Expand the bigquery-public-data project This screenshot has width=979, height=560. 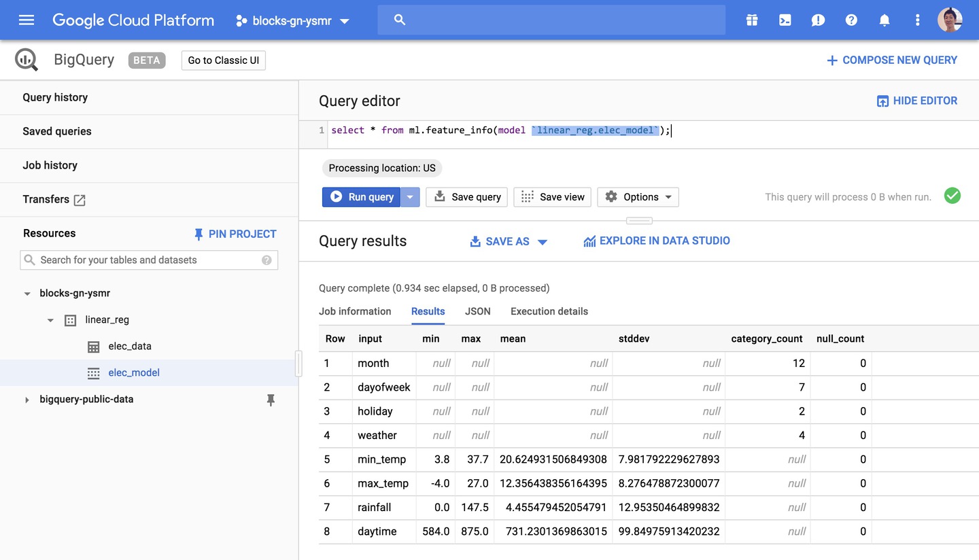(27, 400)
